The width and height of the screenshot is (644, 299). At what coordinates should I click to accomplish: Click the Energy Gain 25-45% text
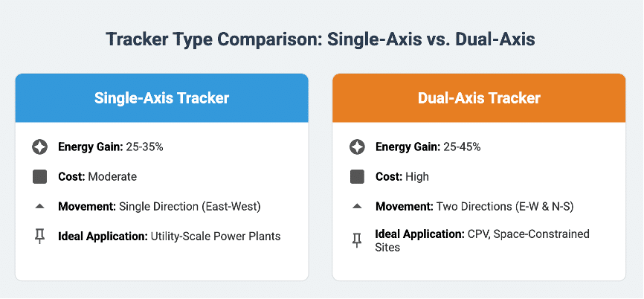428,147
